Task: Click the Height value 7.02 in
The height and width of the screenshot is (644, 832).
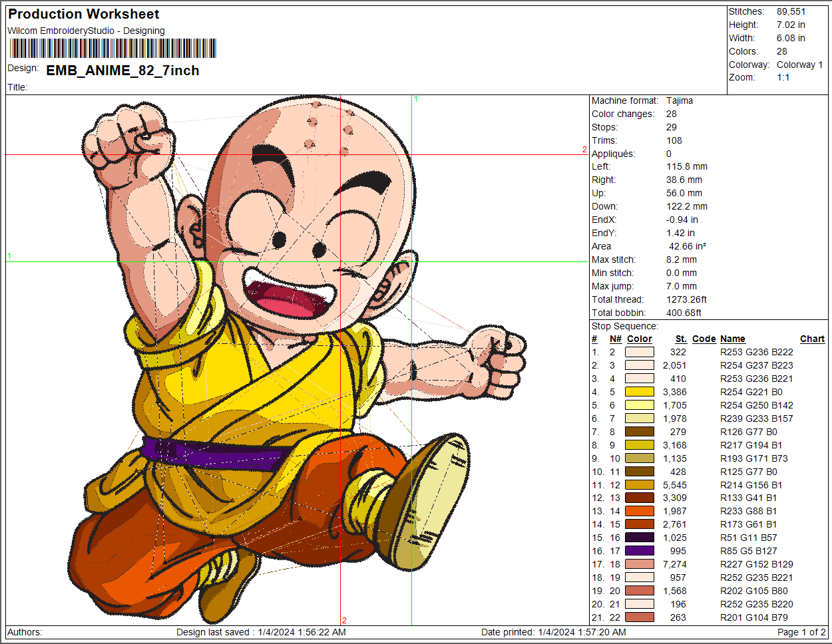Action: (791, 25)
